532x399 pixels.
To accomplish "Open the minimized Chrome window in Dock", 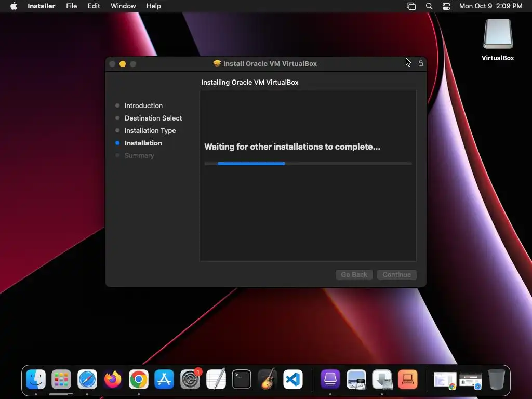I will (445, 380).
